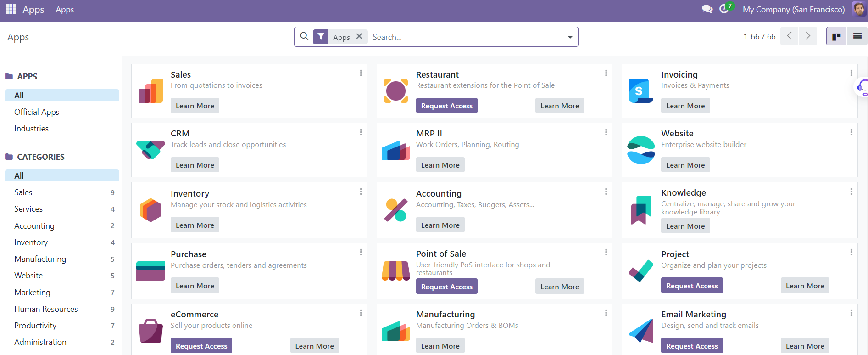Click the filter funnel icon in search
Viewport: 868px width, 355px height.
point(321,37)
